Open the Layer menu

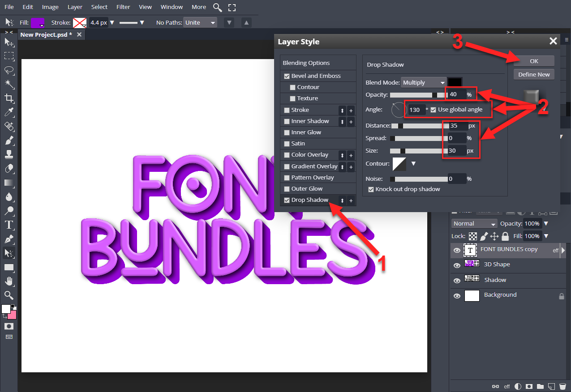click(x=75, y=7)
